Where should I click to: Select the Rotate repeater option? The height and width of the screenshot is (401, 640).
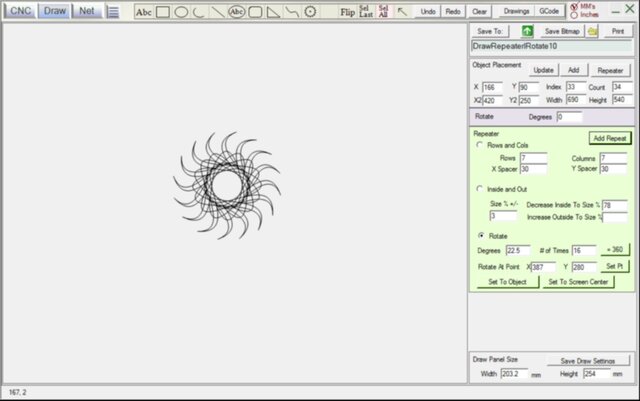(x=481, y=236)
